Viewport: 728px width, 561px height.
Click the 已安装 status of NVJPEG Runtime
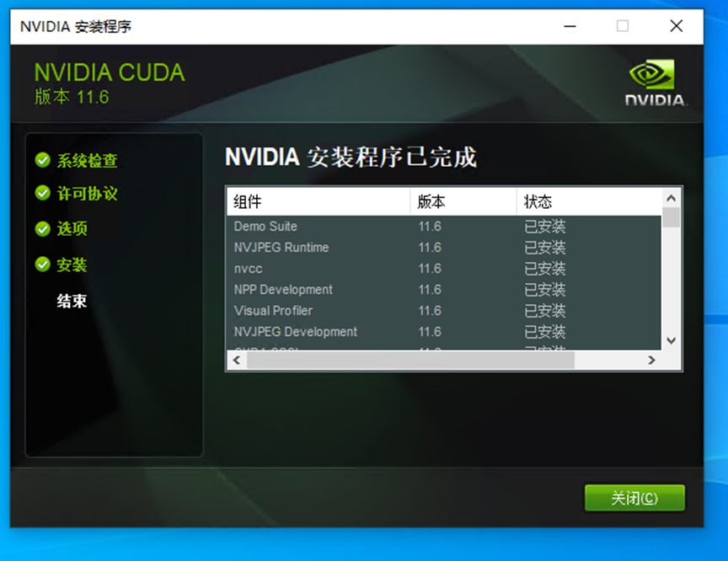click(544, 248)
